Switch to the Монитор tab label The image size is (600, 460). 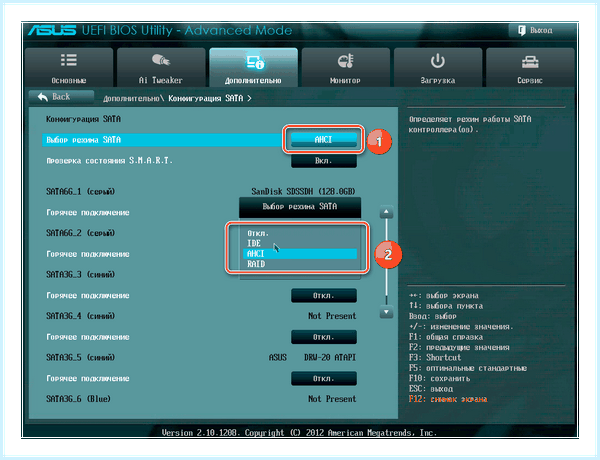(345, 80)
